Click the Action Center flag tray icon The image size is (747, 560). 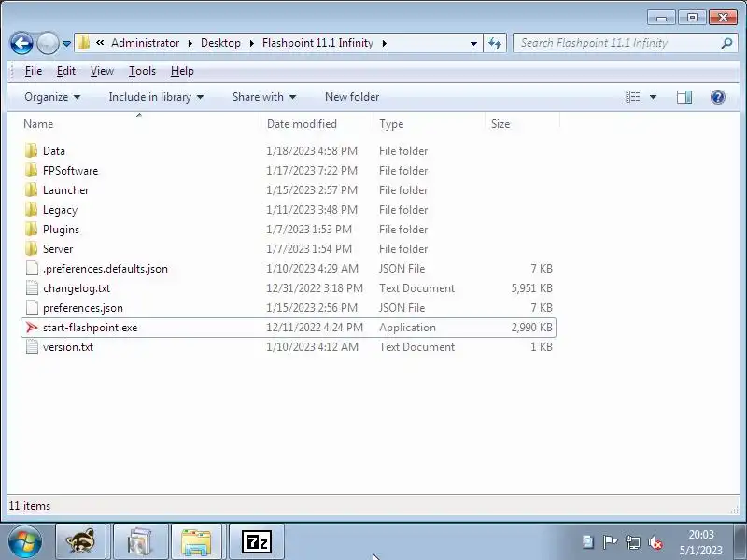(x=610, y=542)
